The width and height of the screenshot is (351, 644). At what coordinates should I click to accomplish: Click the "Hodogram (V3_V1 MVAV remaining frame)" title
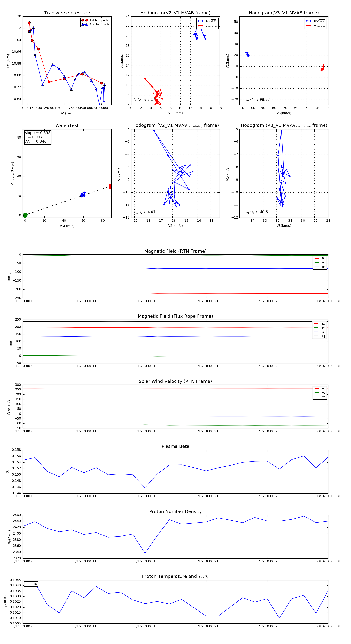click(284, 125)
